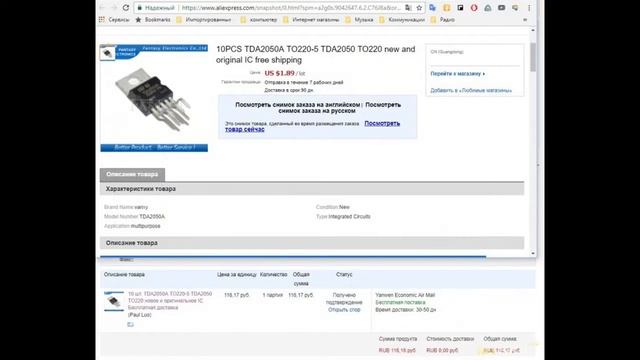
Task: Open the Chrome three-dot menu
Action: [529, 8]
